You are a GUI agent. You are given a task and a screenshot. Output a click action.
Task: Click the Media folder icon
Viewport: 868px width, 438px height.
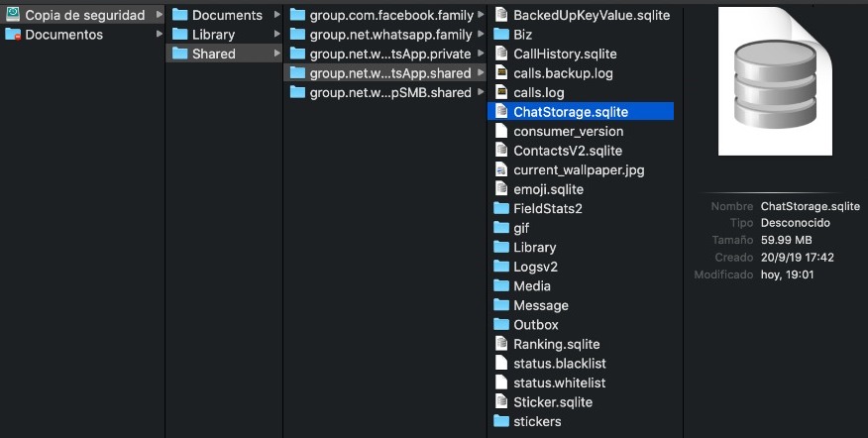tap(501, 285)
